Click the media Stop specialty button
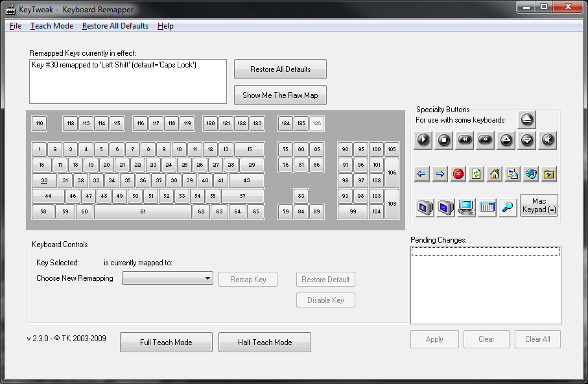588x384 pixels. (x=443, y=140)
